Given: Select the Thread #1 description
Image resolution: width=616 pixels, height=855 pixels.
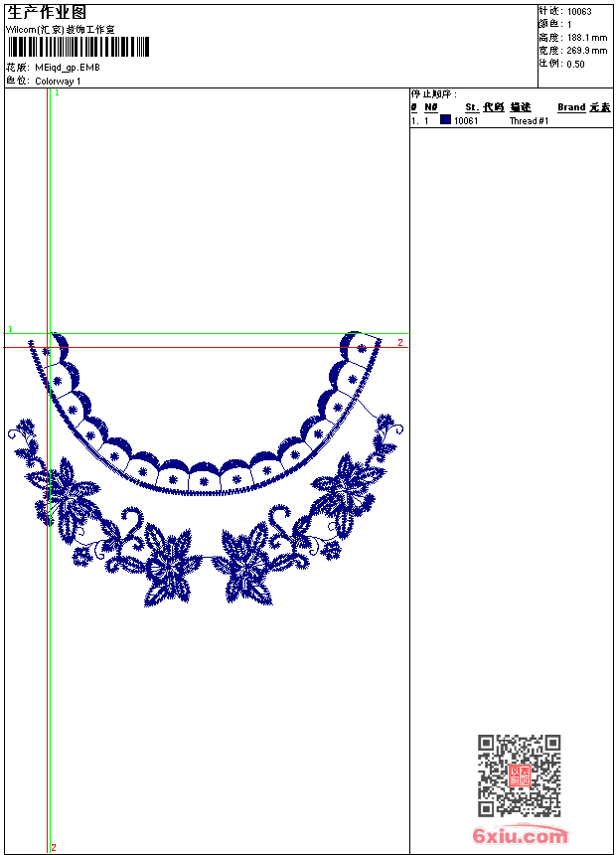Looking at the screenshot, I should point(529,121).
